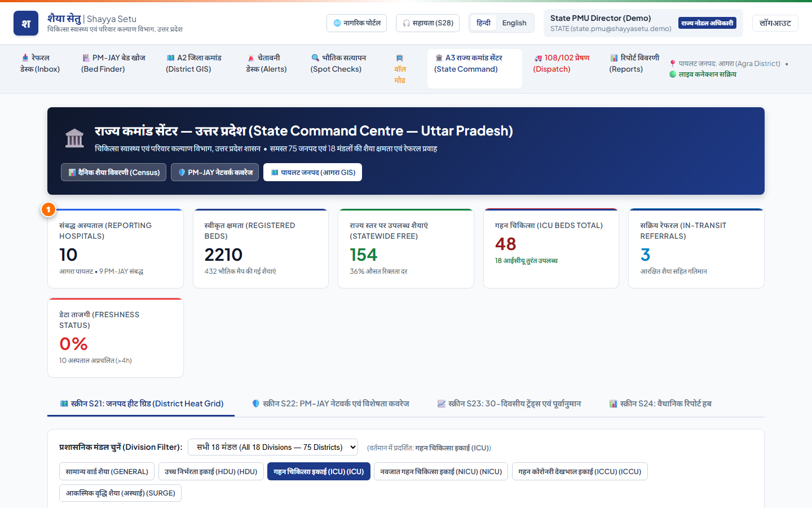This screenshot has height=508, width=812.
Task: Activate the वॉल मोड wall display icon
Action: coord(400,58)
